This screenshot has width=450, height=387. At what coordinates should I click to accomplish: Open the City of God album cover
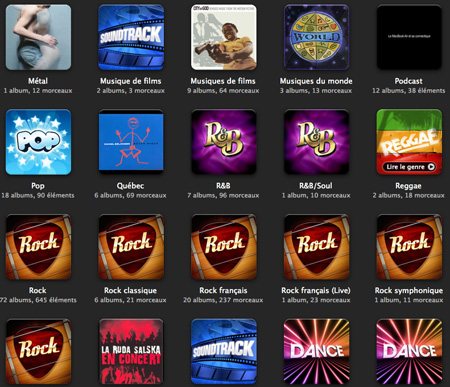click(x=224, y=37)
